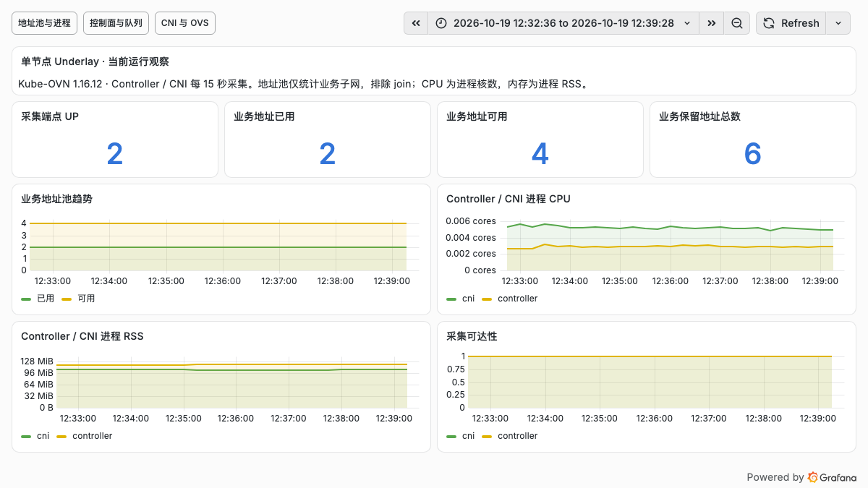868x488 pixels.
Task: Open the 采集端点 UP panel title
Action: [x=50, y=116]
